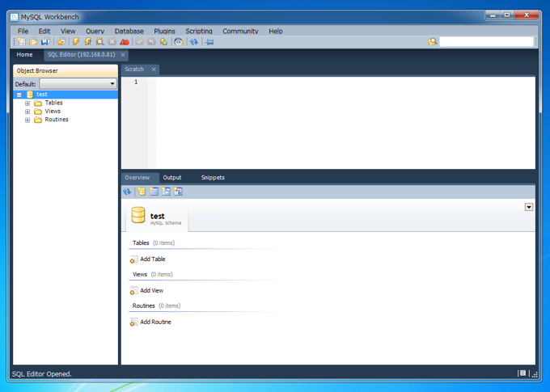Open a SQL script file from toolbar
Image resolution: width=550 pixels, height=392 pixels.
33,42
